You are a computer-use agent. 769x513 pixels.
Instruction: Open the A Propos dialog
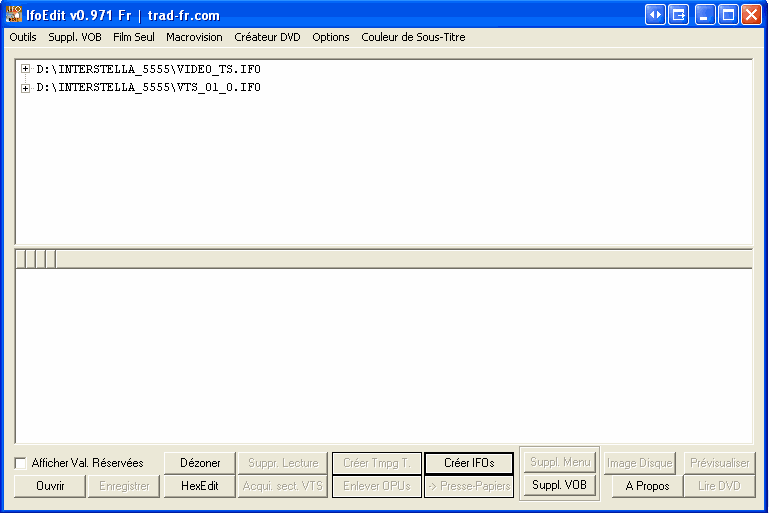[x=647, y=486]
